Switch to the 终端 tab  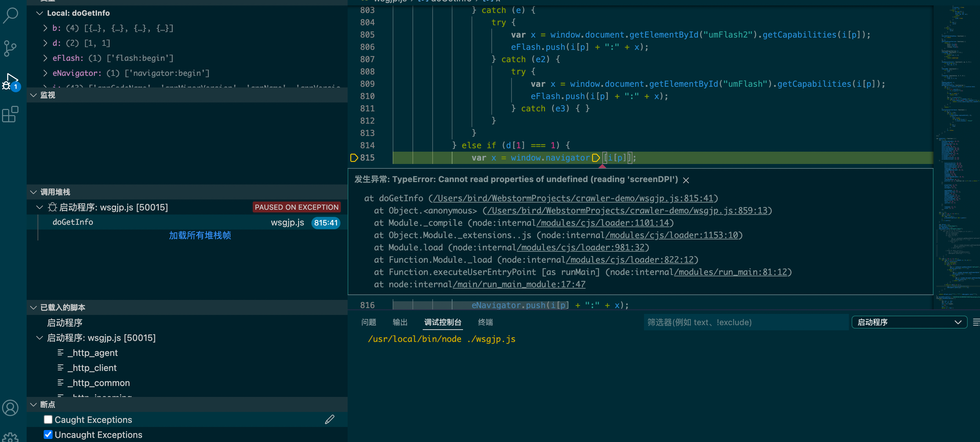pos(485,322)
